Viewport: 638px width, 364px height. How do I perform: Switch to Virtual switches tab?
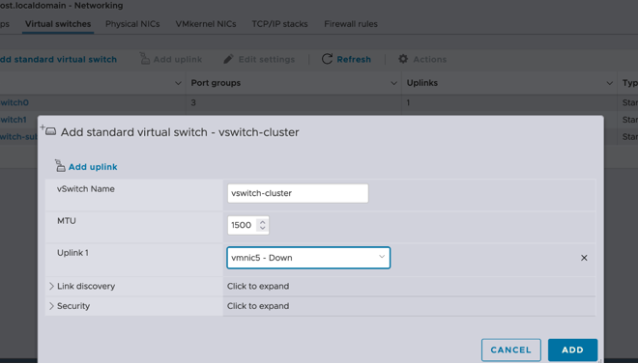[x=58, y=24]
